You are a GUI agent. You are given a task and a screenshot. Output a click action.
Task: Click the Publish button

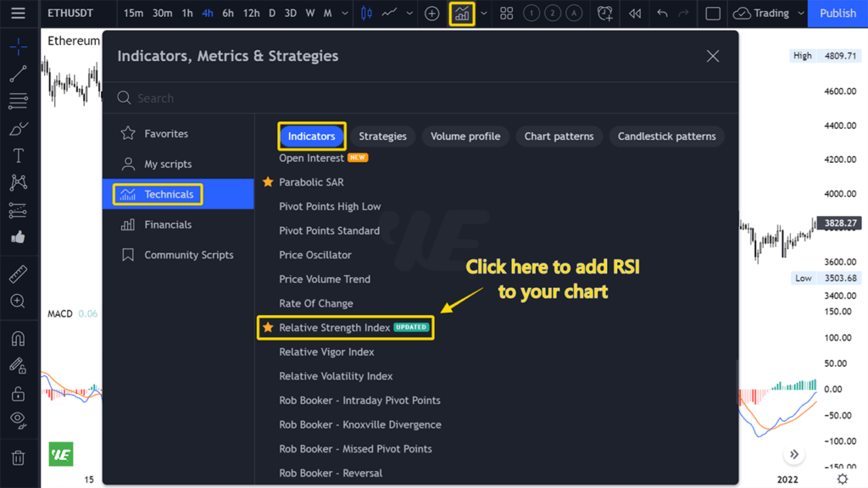837,14
